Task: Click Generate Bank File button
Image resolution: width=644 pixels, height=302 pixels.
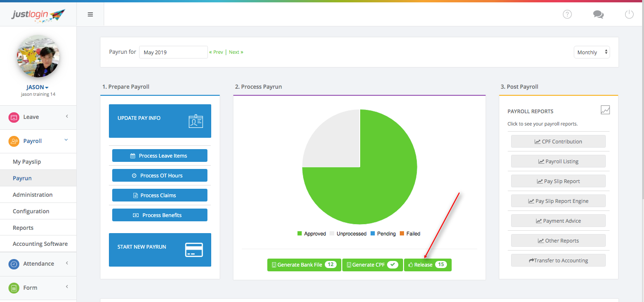Action: point(304,265)
